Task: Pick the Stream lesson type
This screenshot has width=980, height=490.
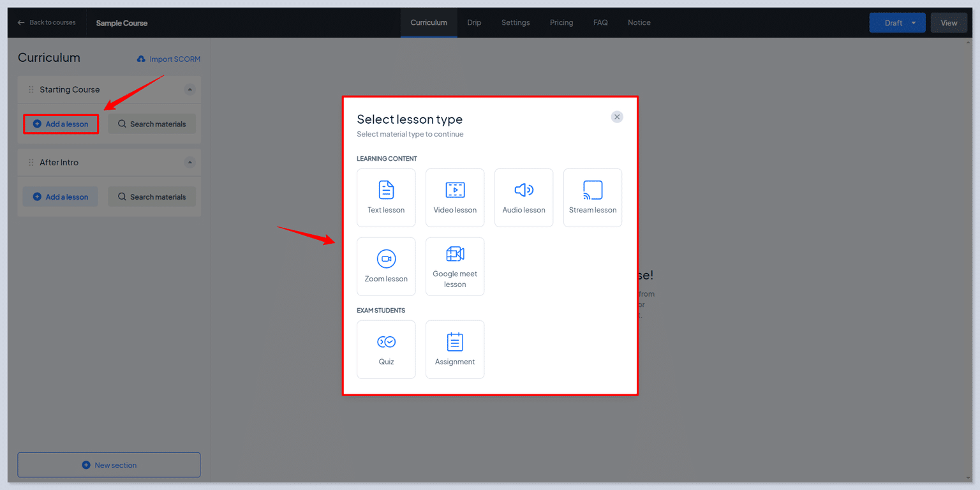Action: 592,198
